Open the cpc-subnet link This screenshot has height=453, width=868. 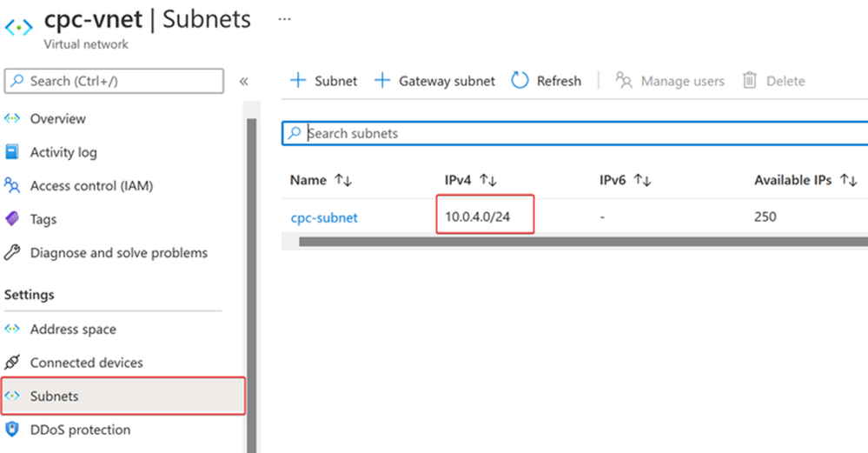click(324, 217)
